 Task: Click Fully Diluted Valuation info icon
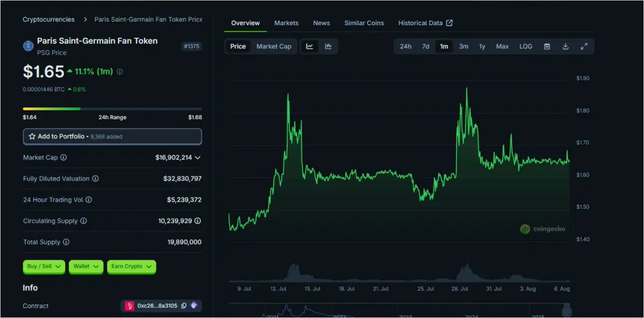tap(95, 179)
